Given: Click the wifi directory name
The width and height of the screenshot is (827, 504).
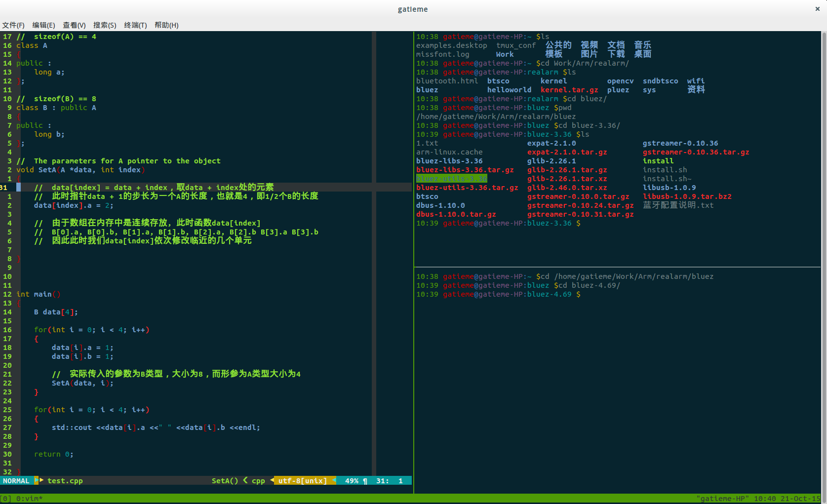Looking at the screenshot, I should (x=696, y=81).
